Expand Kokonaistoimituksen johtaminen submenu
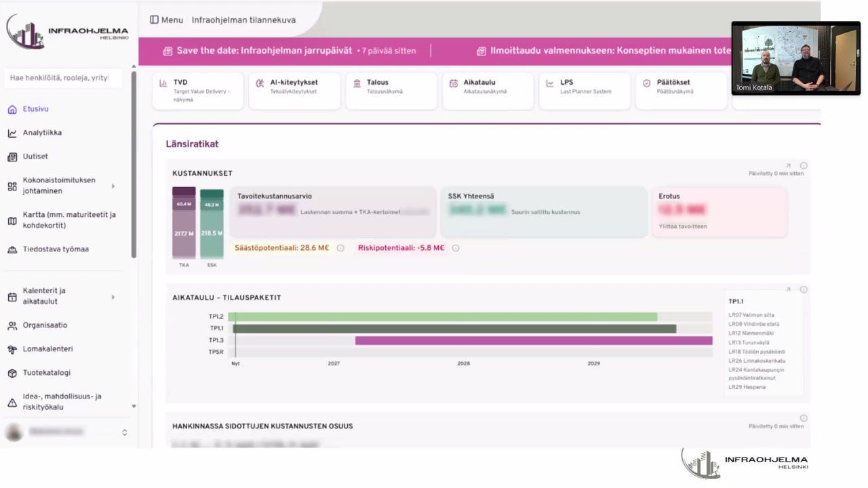 113,186
